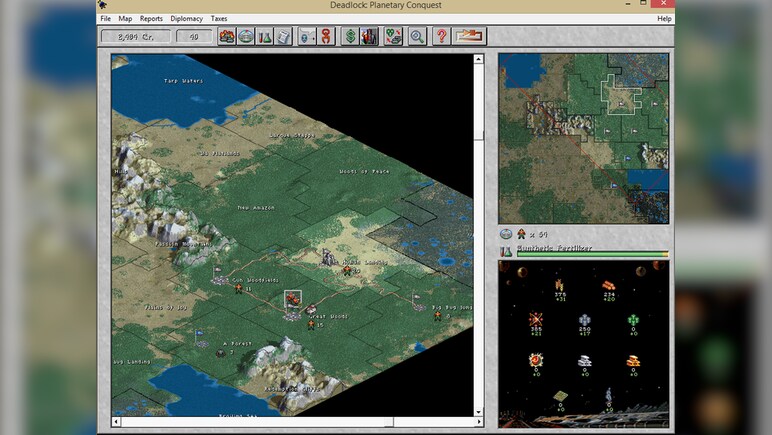Click inside the minimap overview
772x435 pixels.
click(x=583, y=138)
